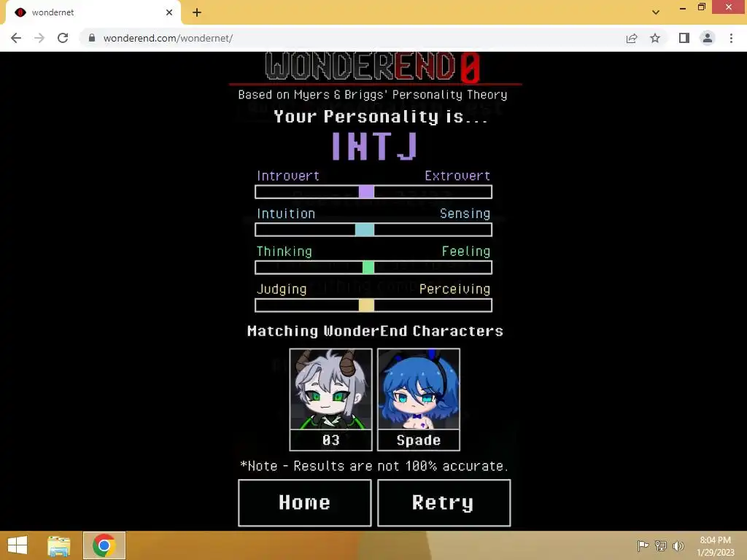The width and height of the screenshot is (747, 560).
Task: Open the browser side panel
Action: click(x=684, y=38)
